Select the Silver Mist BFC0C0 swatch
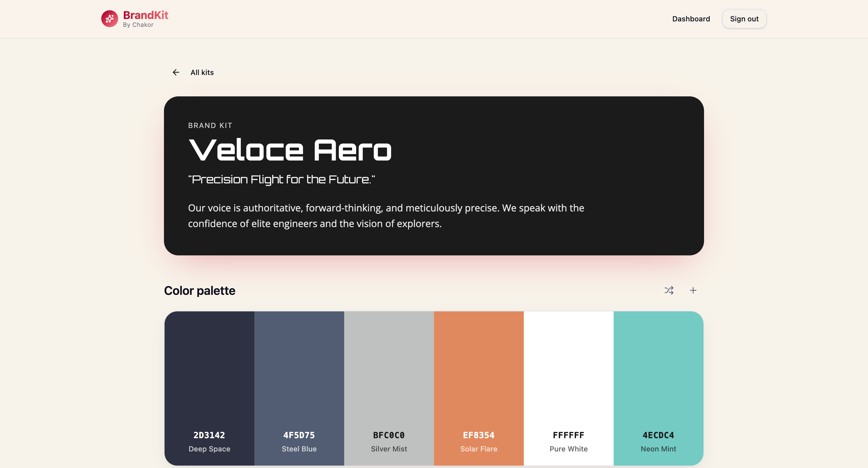The height and width of the screenshot is (468, 868). [389, 388]
